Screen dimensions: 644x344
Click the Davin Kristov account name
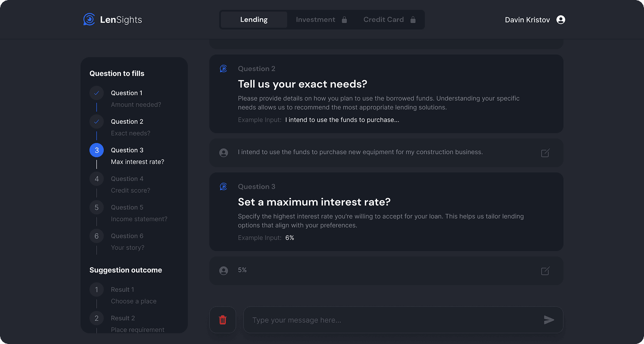(527, 20)
